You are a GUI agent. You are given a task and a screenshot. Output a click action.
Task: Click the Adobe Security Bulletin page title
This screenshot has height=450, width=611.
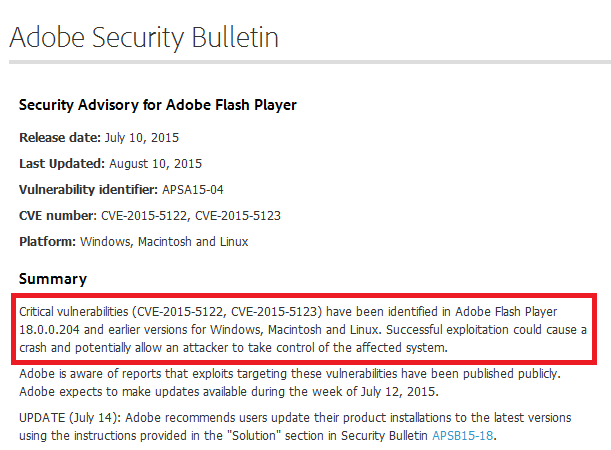tap(144, 38)
